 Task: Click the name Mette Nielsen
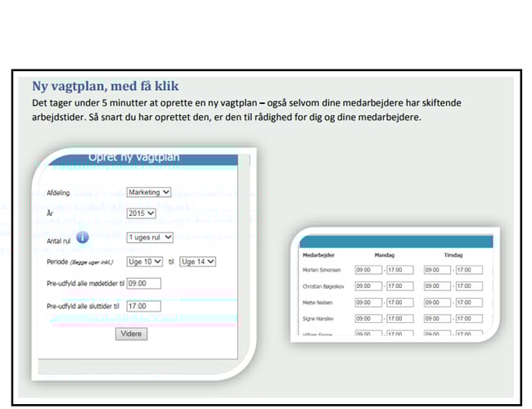point(318,303)
